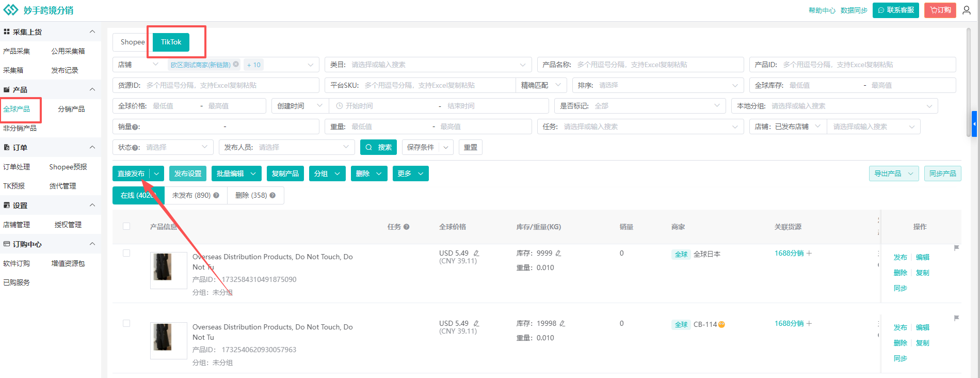Viewport: 980px width, 378px height.
Task: Click the user profile icon
Action: tap(967, 10)
